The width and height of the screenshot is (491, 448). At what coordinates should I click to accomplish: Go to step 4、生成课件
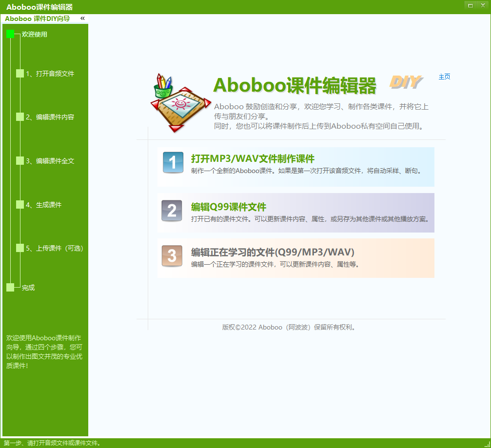43,205
